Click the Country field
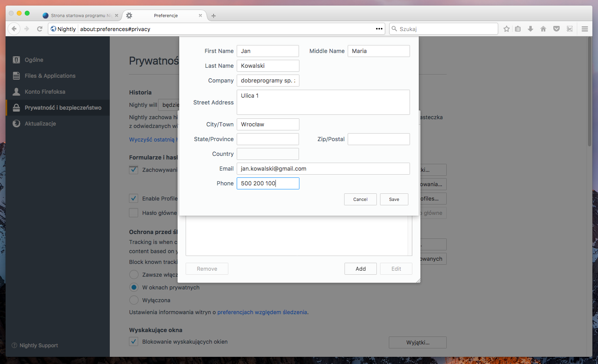 coord(268,154)
